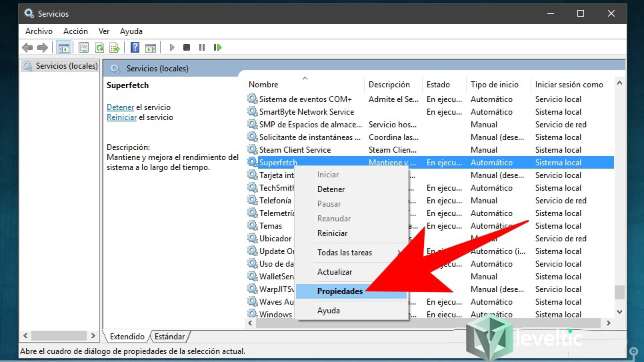
Task: Select Servicios (locales) in the left tree
Action: [x=66, y=66]
